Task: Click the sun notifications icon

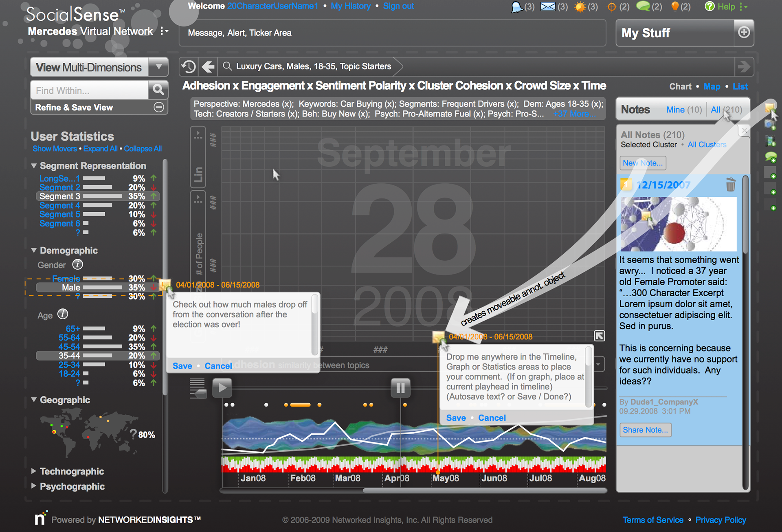Action: [580, 7]
